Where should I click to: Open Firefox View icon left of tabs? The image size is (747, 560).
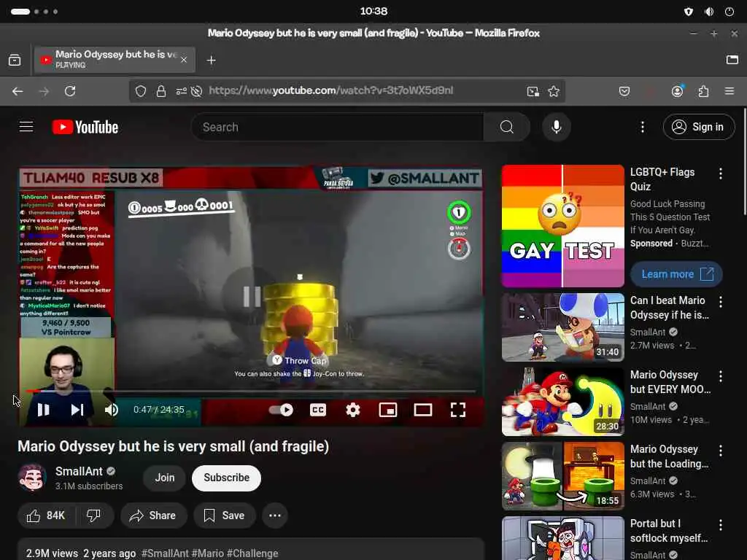[x=15, y=60]
